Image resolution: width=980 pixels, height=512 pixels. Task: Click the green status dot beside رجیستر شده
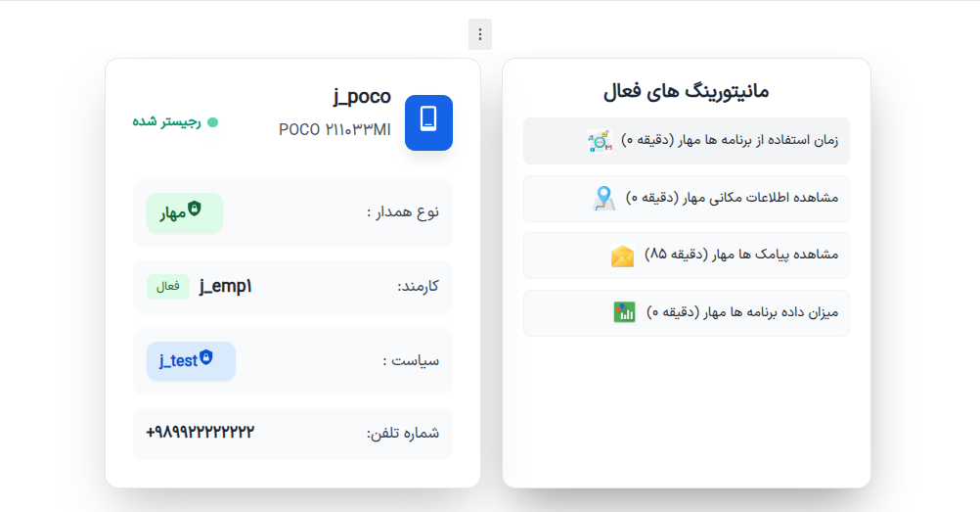(x=212, y=122)
